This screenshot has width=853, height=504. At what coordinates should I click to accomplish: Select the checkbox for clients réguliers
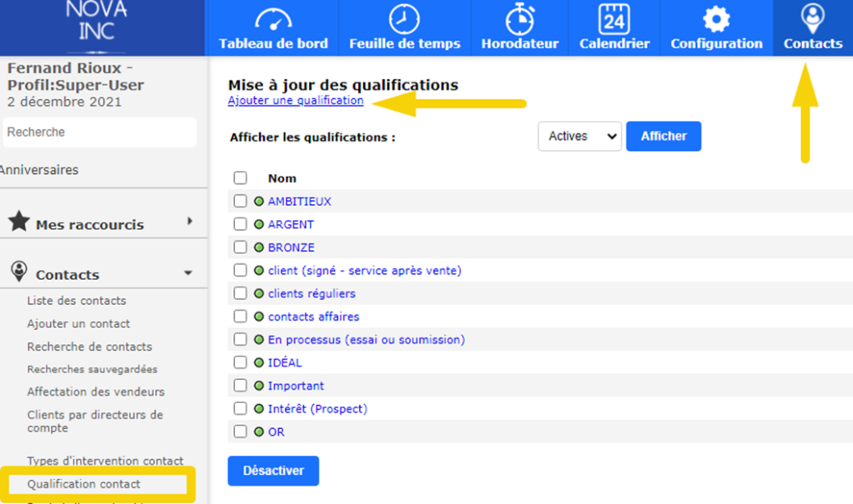[x=240, y=293]
